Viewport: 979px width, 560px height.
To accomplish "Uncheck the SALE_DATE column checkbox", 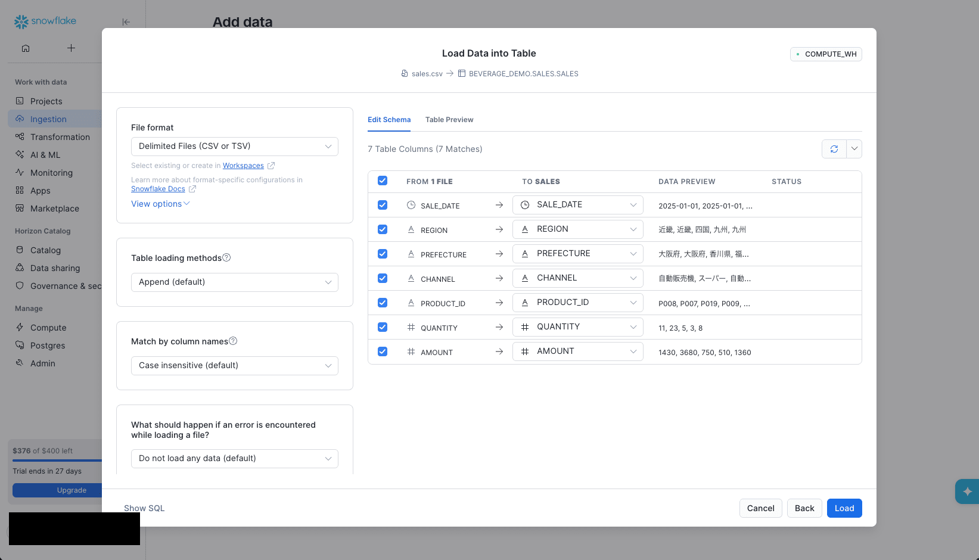I will point(383,205).
